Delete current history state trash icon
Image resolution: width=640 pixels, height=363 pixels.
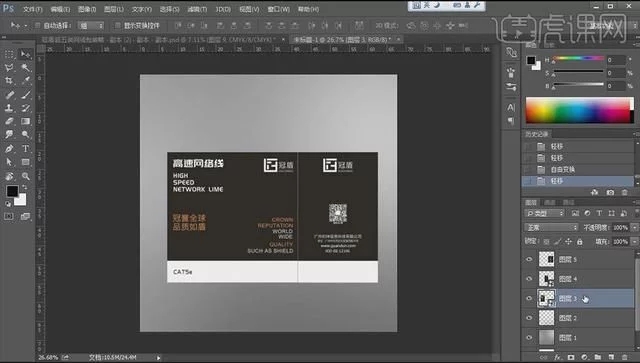[x=624, y=192]
